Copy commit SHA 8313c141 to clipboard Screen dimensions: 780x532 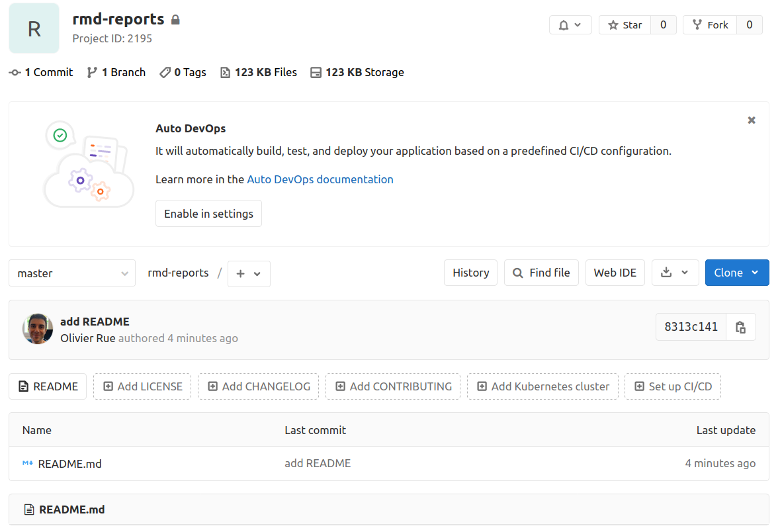click(740, 327)
